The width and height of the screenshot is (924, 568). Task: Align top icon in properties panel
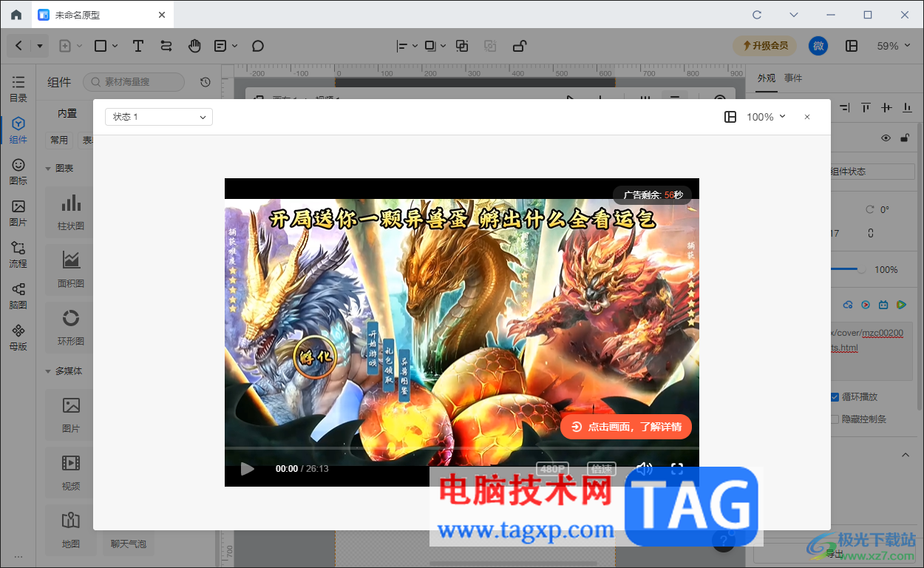tap(866, 108)
